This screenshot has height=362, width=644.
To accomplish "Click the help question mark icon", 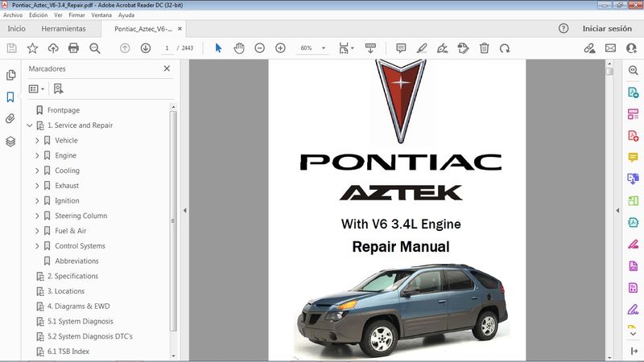I will (563, 28).
